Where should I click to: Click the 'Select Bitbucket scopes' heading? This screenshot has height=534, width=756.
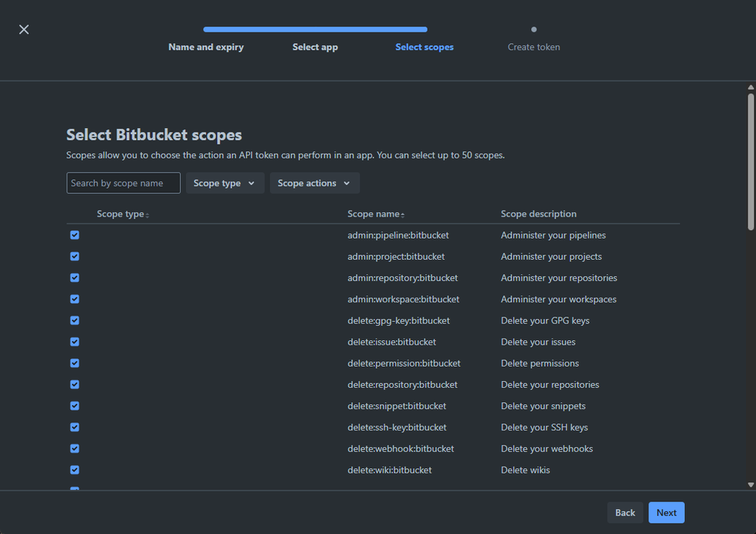pyautogui.click(x=154, y=135)
